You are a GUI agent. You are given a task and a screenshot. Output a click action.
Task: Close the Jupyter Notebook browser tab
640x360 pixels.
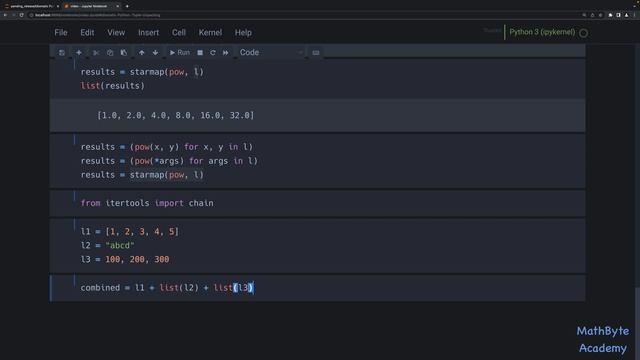point(118,6)
